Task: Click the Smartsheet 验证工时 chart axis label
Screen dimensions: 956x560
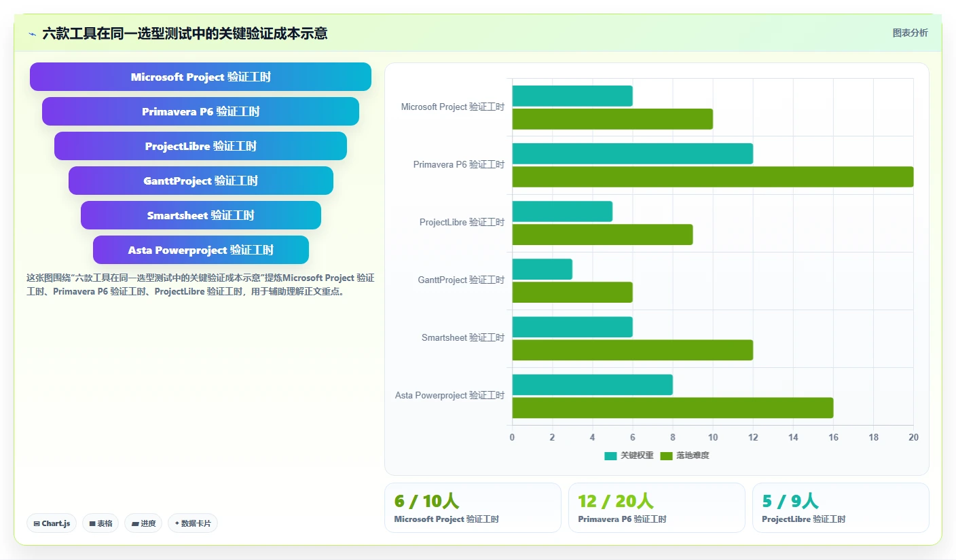Action: tap(463, 337)
